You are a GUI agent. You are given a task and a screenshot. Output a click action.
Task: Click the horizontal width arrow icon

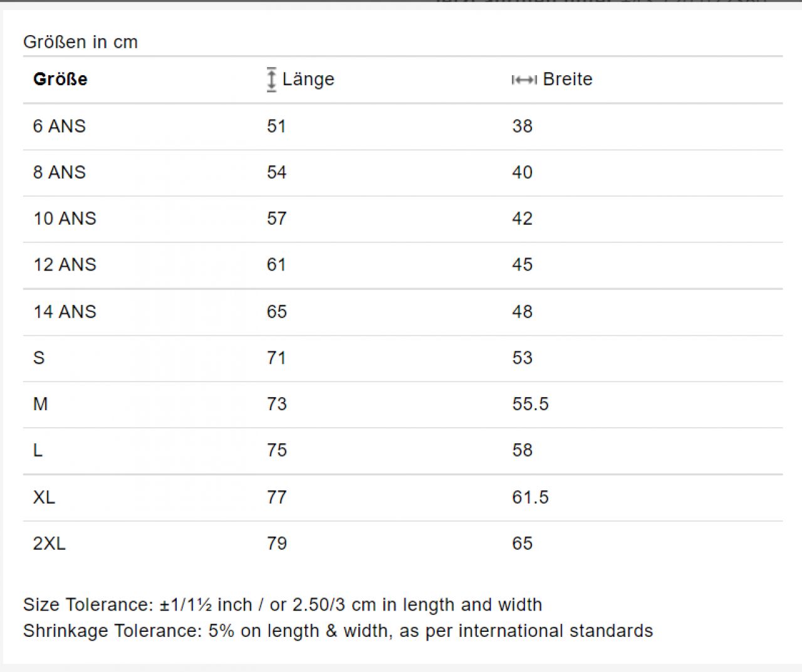tap(524, 80)
